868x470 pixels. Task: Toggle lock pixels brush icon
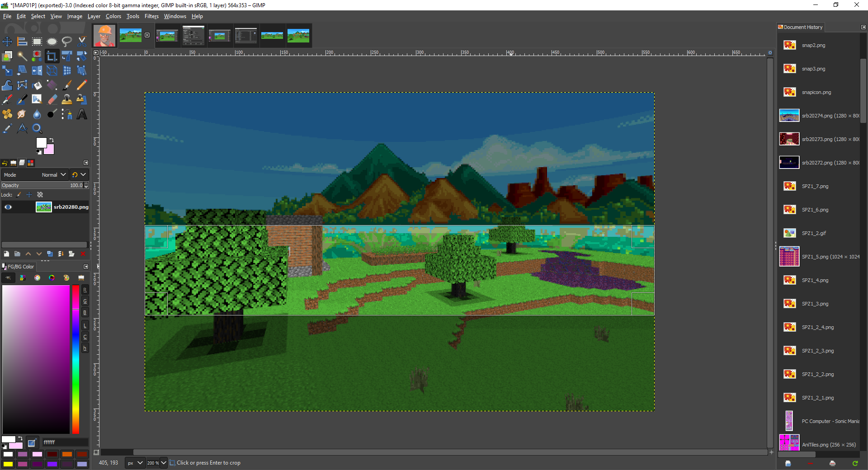[19, 195]
